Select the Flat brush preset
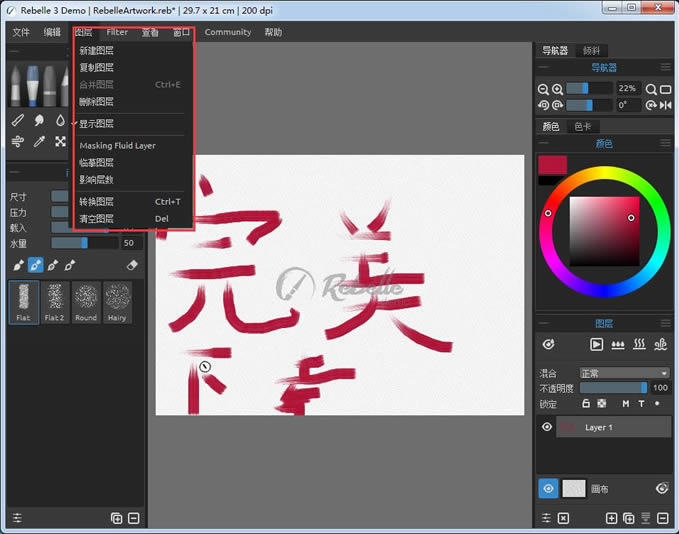679x534 pixels. [24, 302]
